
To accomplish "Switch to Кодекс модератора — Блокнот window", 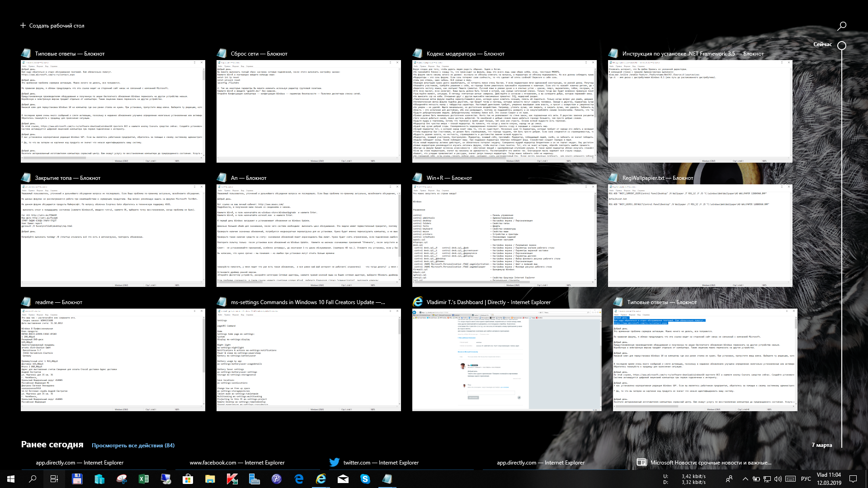I will (505, 111).
